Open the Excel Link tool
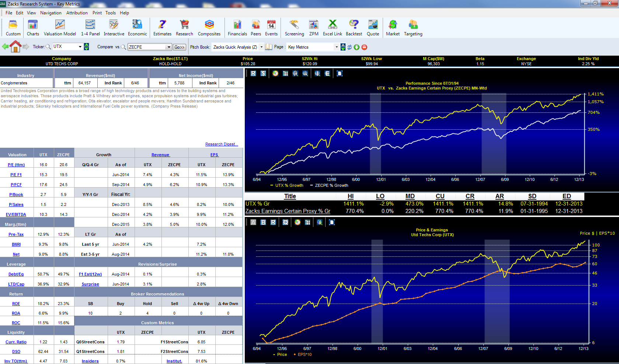 point(333,28)
